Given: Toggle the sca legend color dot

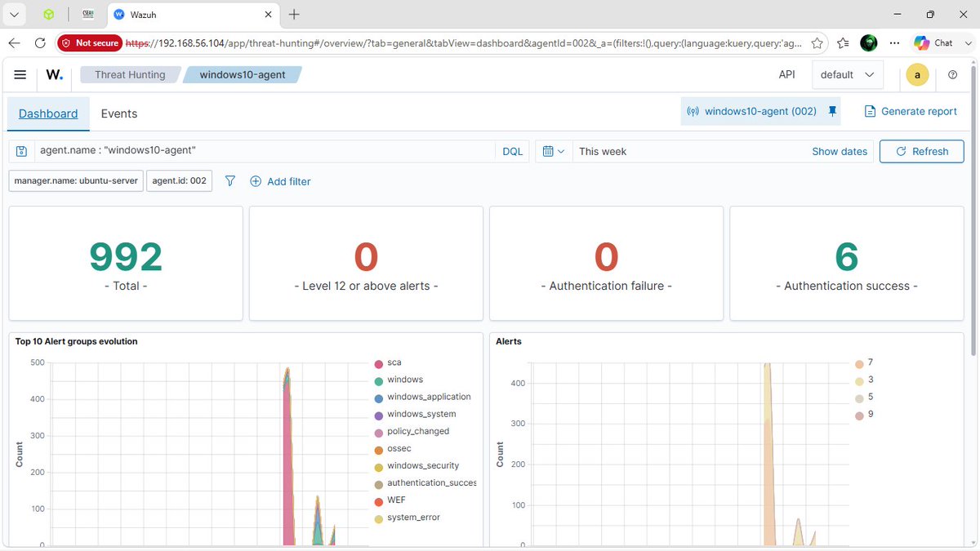Looking at the screenshot, I should tap(379, 363).
